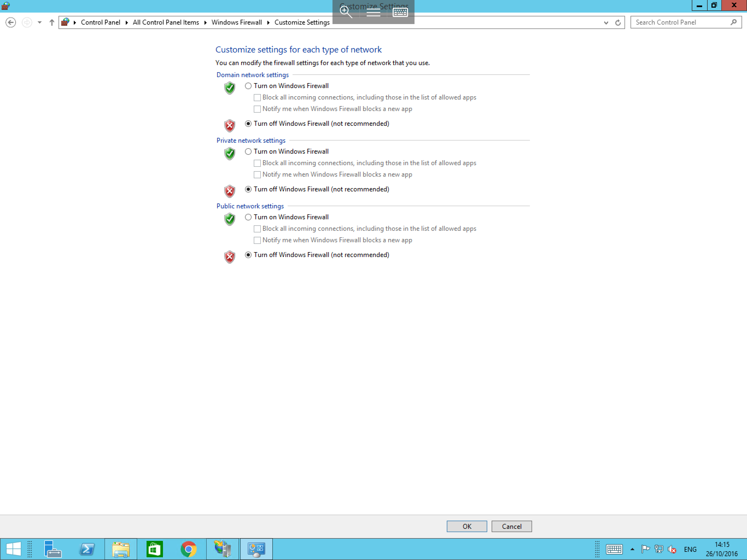Screen dimensions: 747x560
Task: Open the clock showing 14:15
Action: pos(722,549)
